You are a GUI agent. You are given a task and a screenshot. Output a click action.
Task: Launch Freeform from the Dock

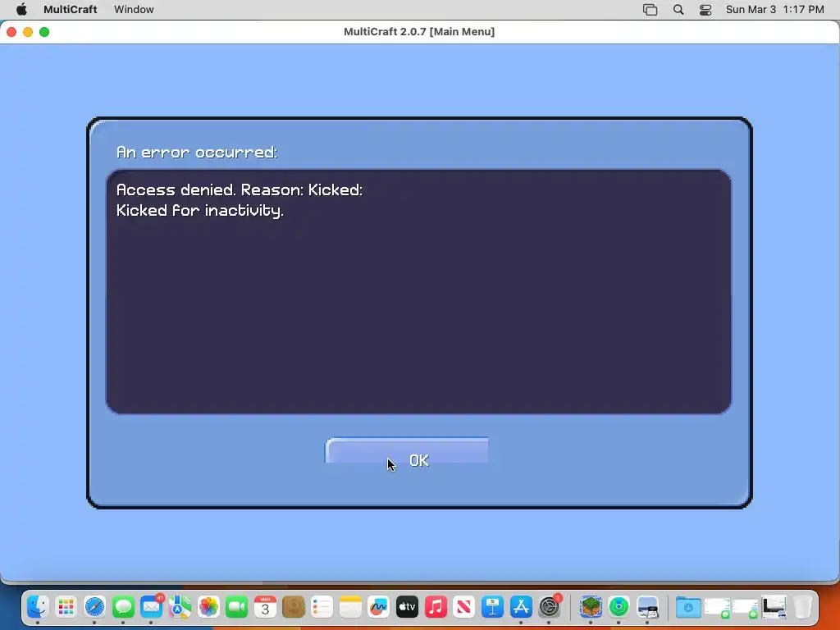click(379, 607)
